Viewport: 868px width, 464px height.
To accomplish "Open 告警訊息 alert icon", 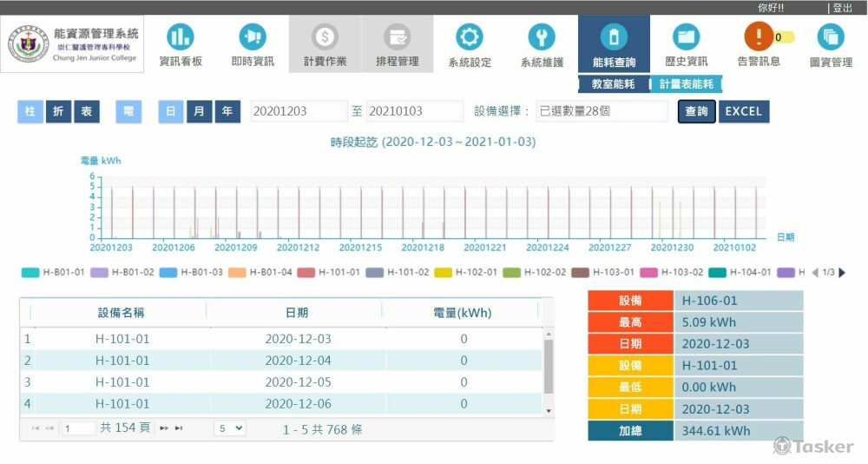I will 758,38.
